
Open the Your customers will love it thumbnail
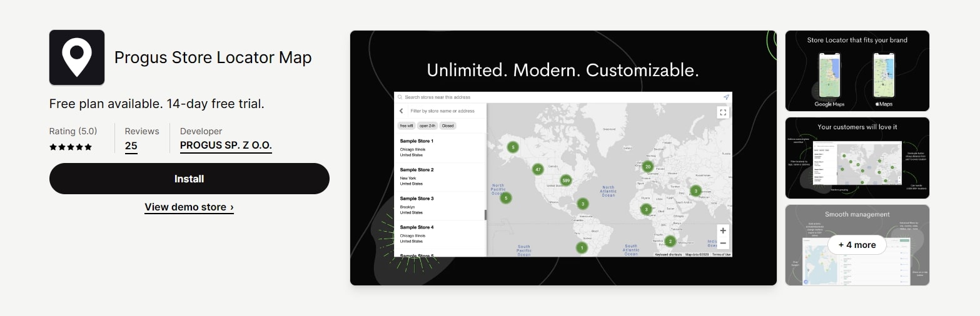pyautogui.click(x=857, y=158)
